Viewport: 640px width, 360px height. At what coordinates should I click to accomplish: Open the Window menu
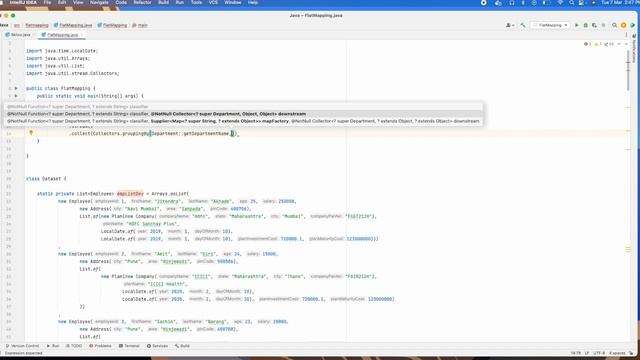pyautogui.click(x=233, y=2)
